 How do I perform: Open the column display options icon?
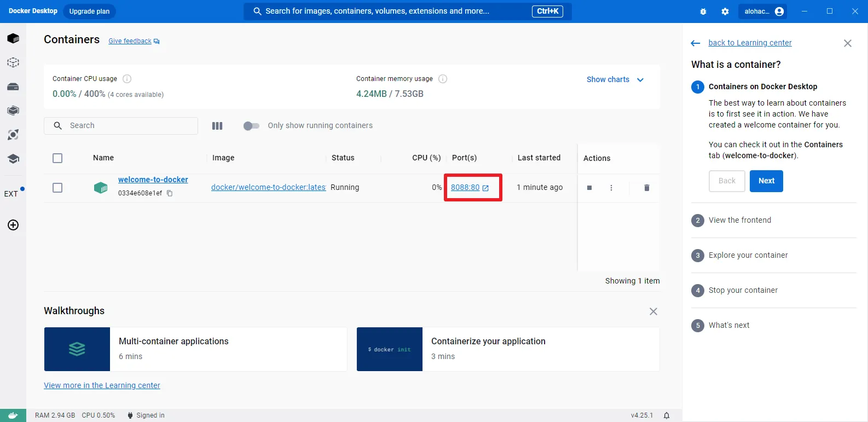[x=217, y=126]
